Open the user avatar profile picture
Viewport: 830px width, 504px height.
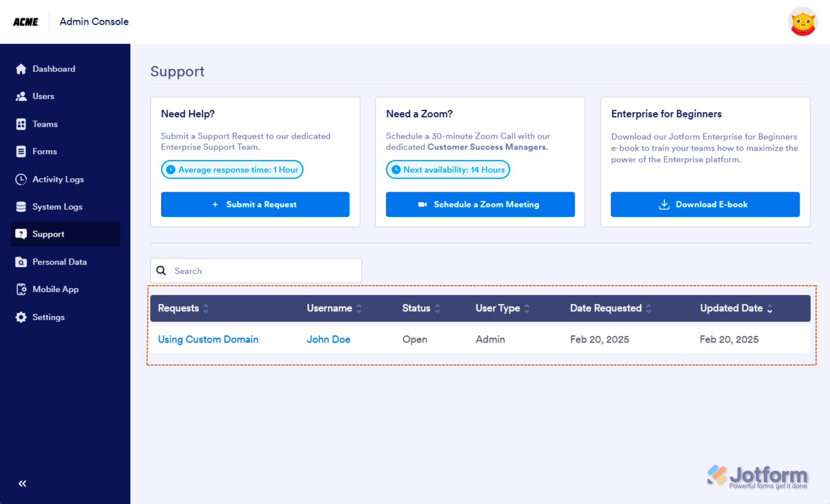tap(802, 22)
